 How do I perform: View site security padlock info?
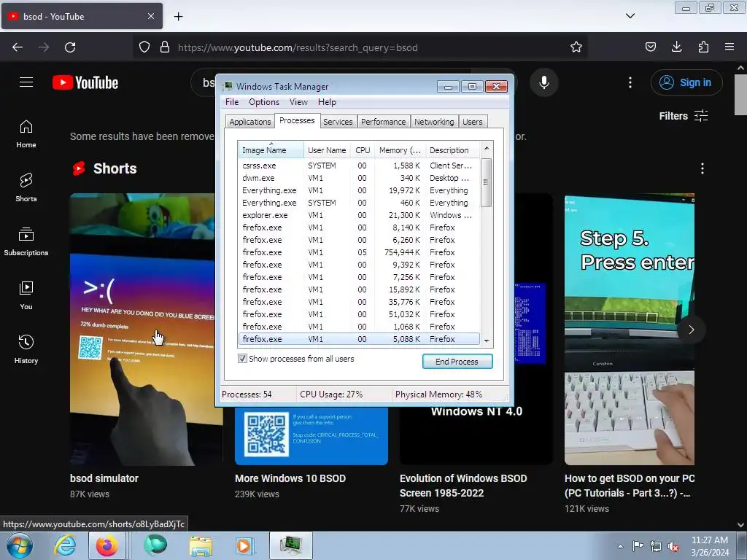pos(165,47)
